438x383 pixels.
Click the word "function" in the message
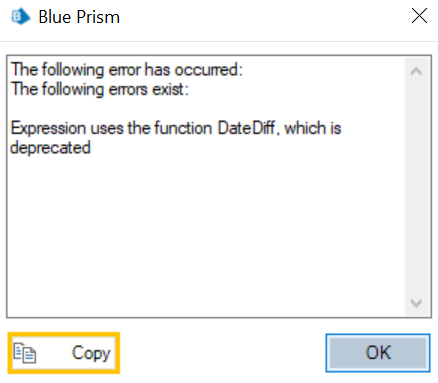(183, 128)
